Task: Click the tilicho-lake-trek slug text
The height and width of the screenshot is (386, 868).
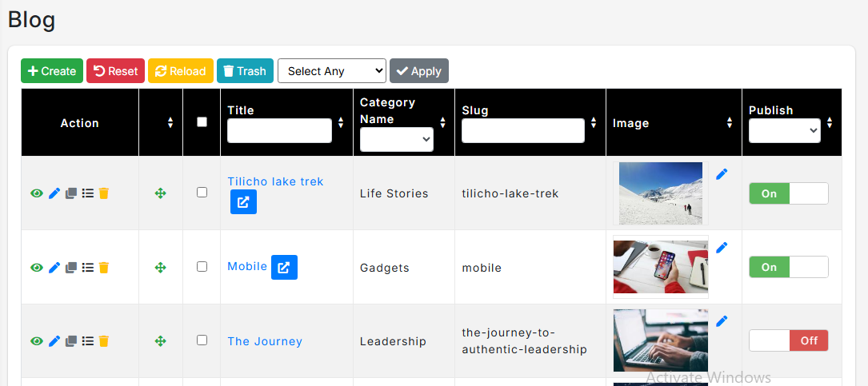Action: 510,193
